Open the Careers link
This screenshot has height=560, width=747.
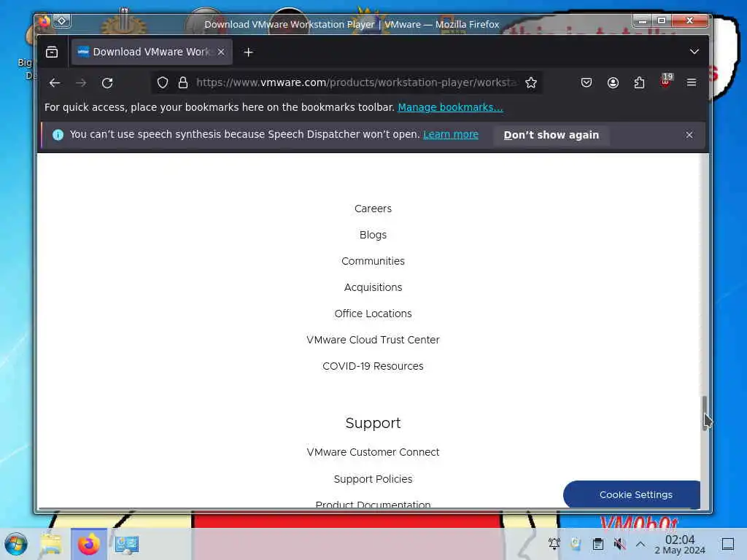pos(373,209)
